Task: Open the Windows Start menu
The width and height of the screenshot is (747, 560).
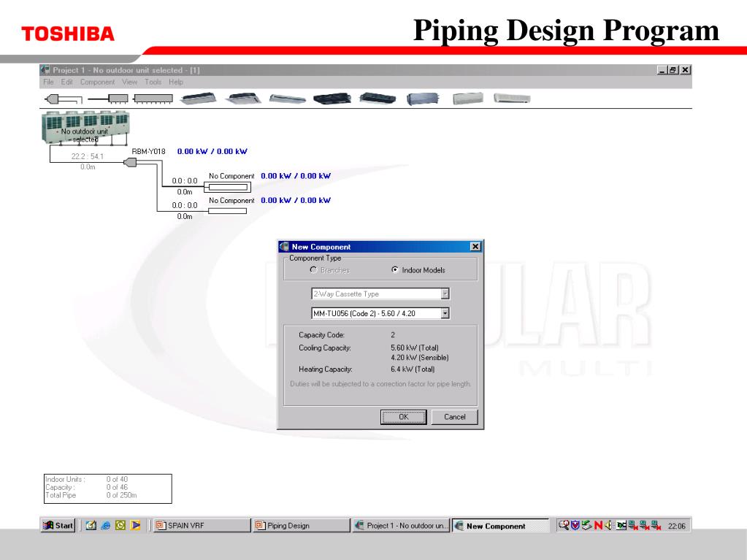Action: pos(58,525)
